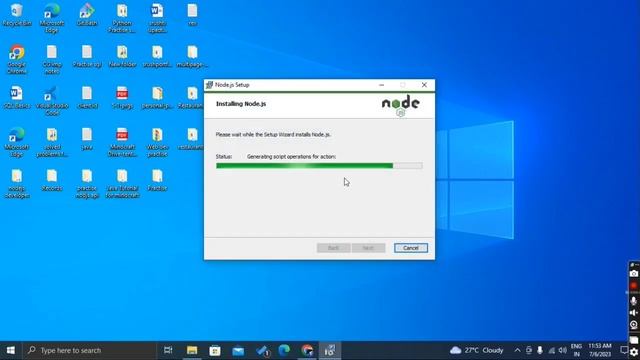Open the Windows Start menu
This screenshot has width=640, height=360.
tap(11, 350)
